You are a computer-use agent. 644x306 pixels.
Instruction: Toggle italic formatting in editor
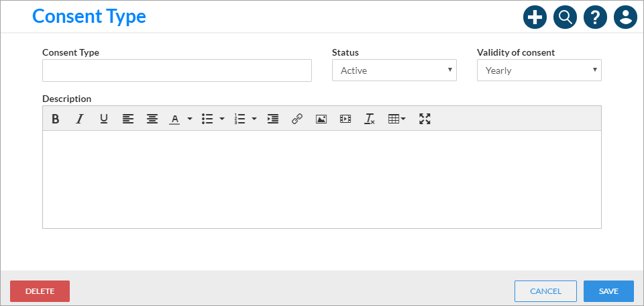click(80, 119)
